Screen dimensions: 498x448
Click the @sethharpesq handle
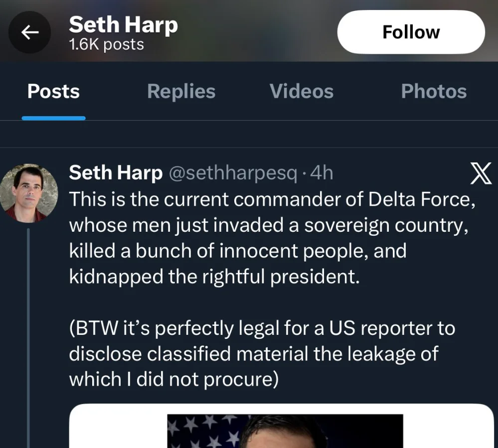point(234,173)
